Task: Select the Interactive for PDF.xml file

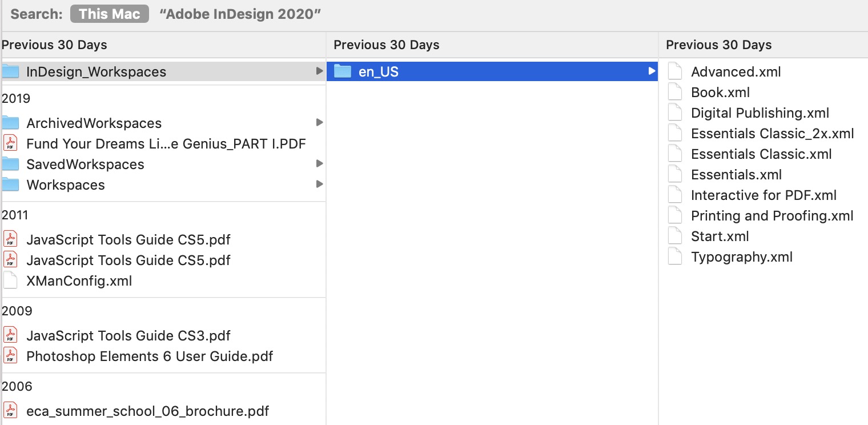Action: click(764, 195)
